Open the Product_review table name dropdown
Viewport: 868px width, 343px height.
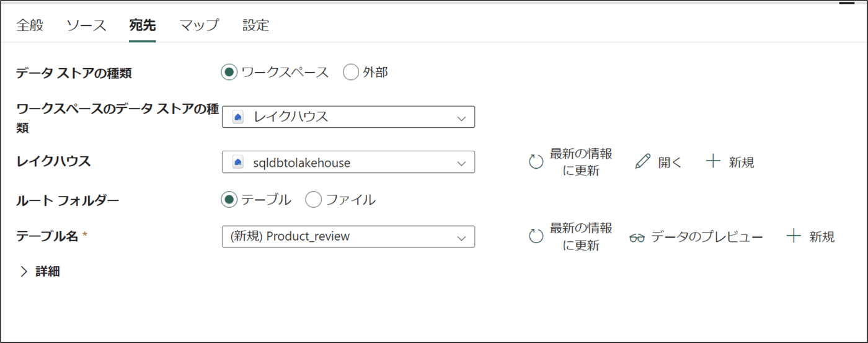point(348,236)
